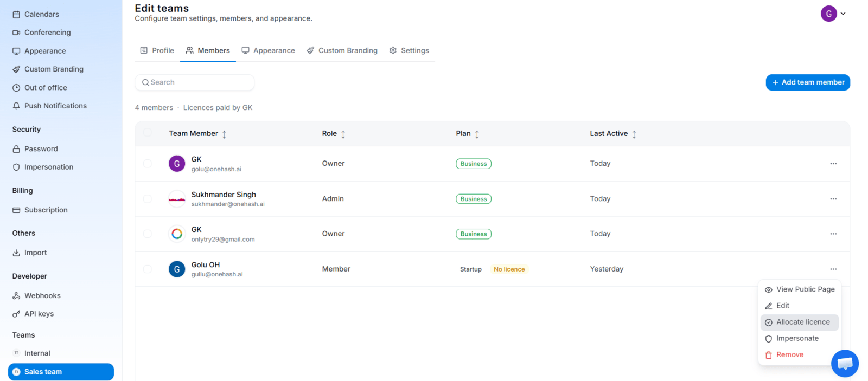Select the Sales team entry

[x=61, y=372]
